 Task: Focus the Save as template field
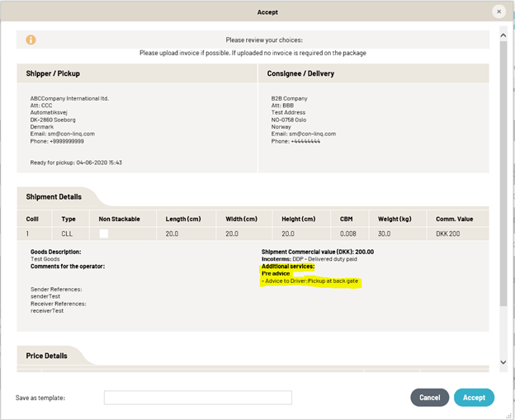click(197, 398)
